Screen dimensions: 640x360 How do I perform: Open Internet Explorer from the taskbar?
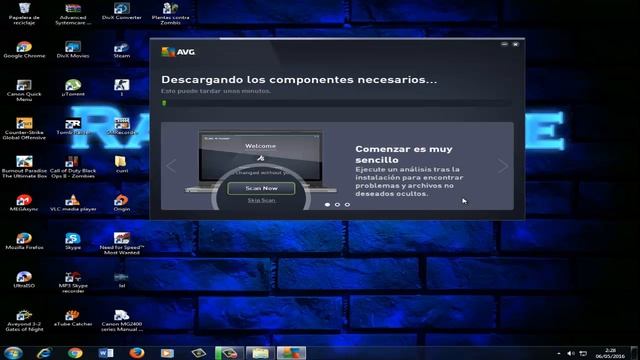[x=44, y=353]
